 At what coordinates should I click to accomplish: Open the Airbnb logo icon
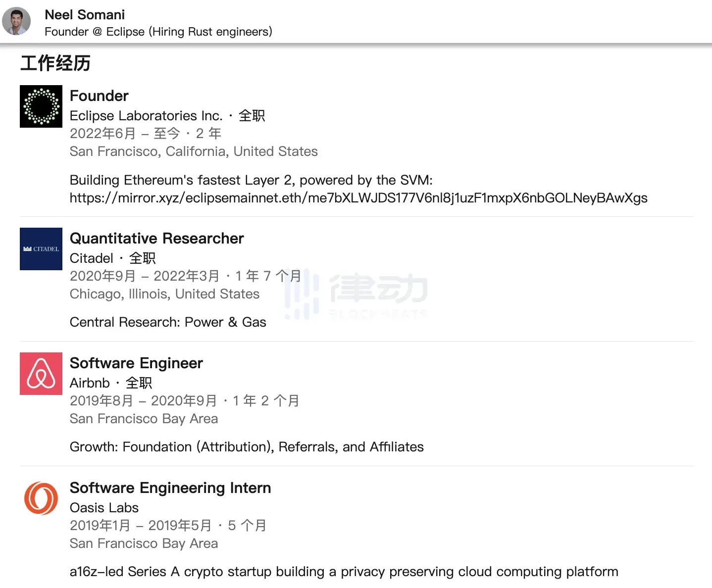coord(41,374)
